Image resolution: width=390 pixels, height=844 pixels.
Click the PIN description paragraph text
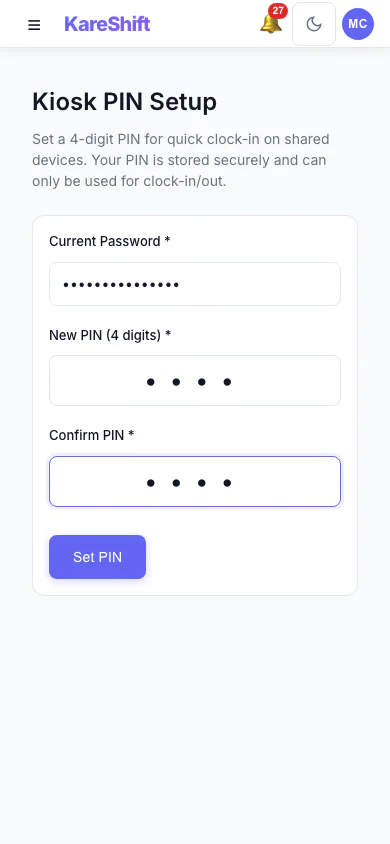[x=181, y=160]
